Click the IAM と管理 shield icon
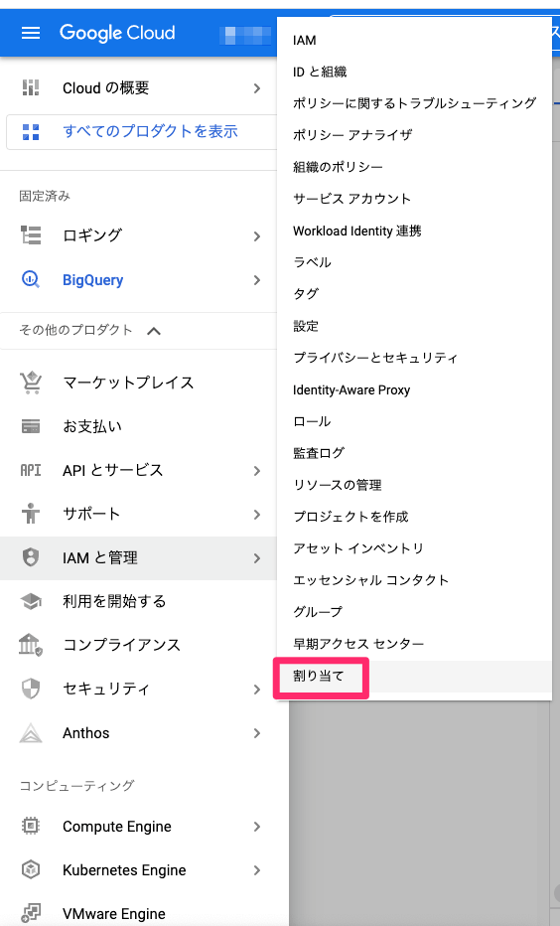The image size is (560, 926). pyautogui.click(x=31, y=557)
